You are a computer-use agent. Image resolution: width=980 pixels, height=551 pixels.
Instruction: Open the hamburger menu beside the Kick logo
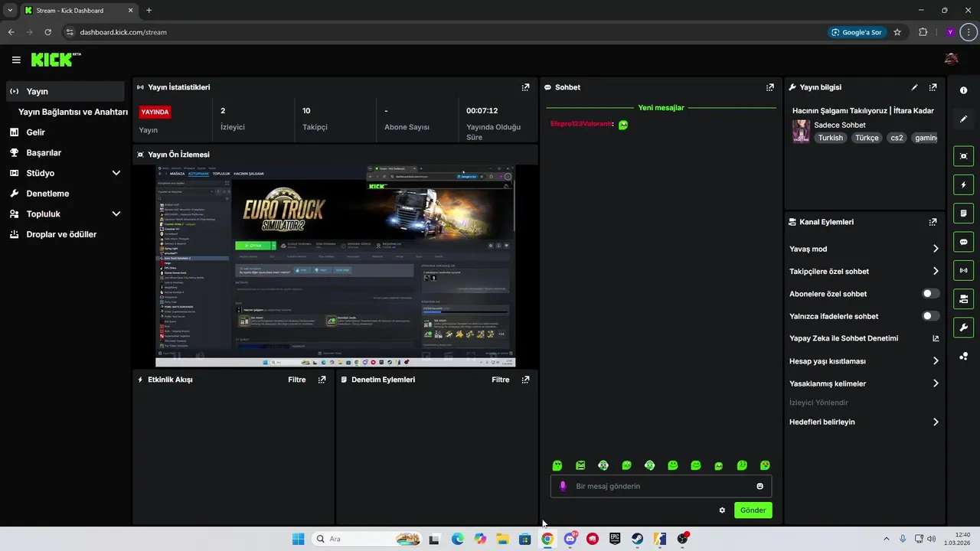(x=16, y=60)
